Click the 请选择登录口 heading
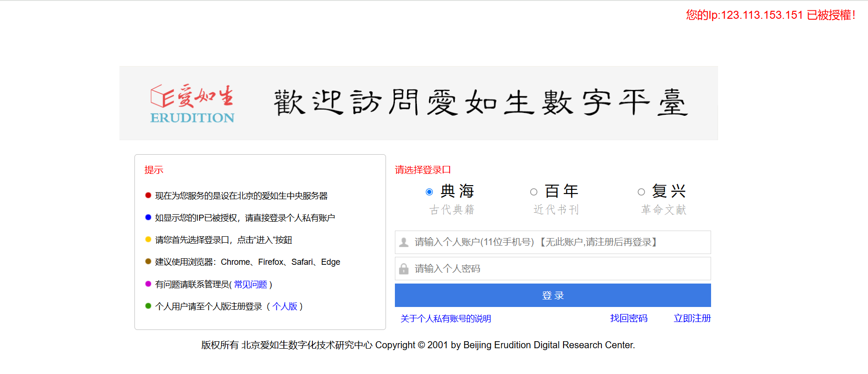The width and height of the screenshot is (868, 374). coord(423,170)
